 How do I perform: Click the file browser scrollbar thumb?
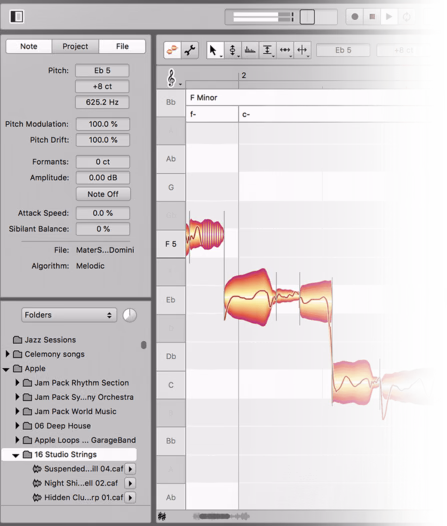(144, 345)
